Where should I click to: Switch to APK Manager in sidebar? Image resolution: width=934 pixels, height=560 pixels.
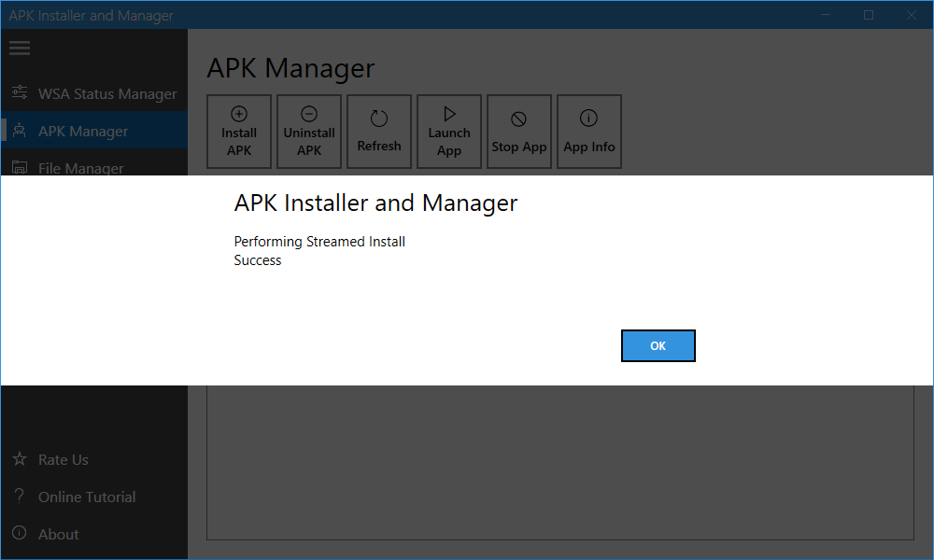click(83, 132)
